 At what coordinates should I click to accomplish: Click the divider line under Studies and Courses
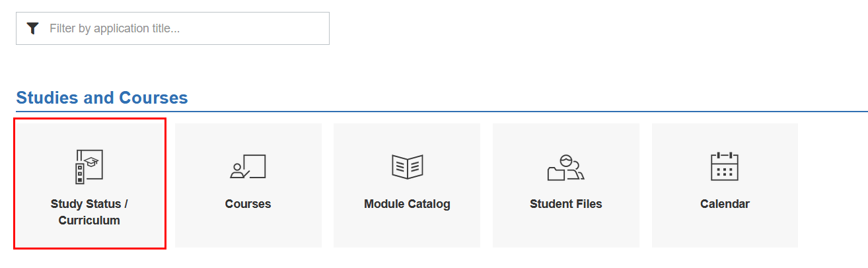click(462, 112)
